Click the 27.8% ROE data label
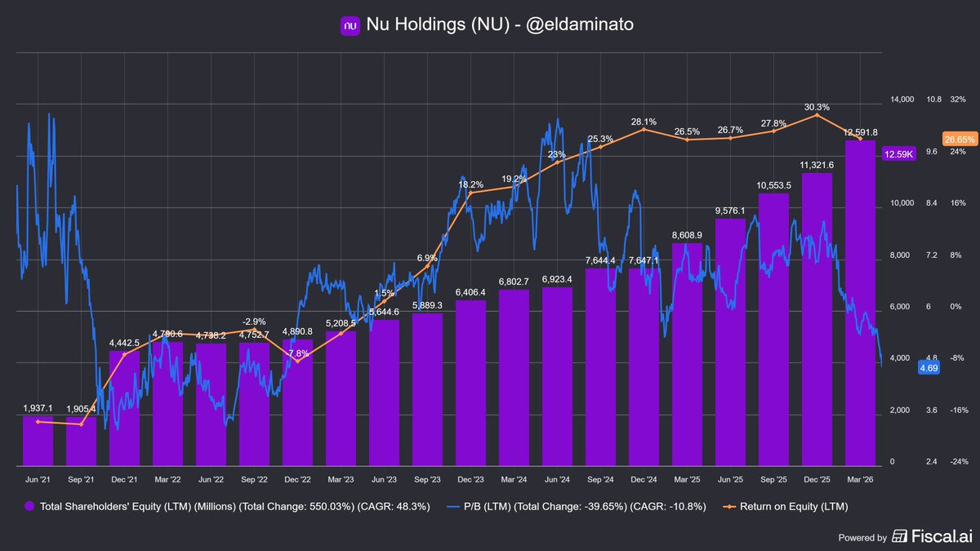This screenshot has height=551, width=980. click(x=773, y=123)
